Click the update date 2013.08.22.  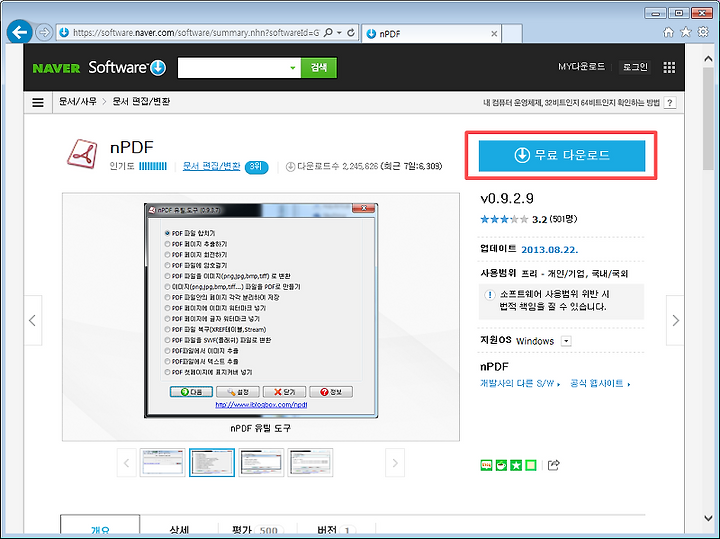(550, 250)
